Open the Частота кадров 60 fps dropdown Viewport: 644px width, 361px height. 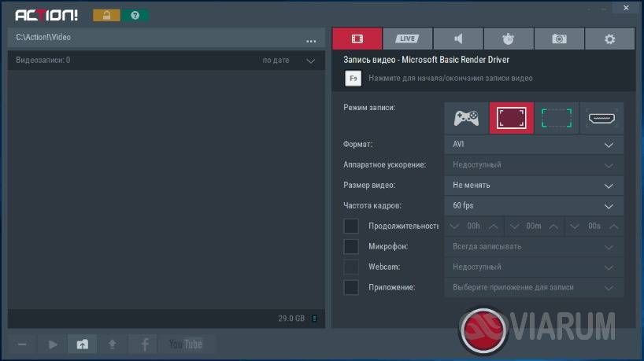coord(533,206)
